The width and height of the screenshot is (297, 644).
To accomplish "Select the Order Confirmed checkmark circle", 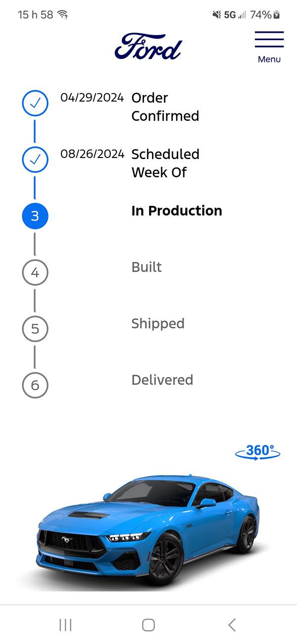I will (x=35, y=103).
